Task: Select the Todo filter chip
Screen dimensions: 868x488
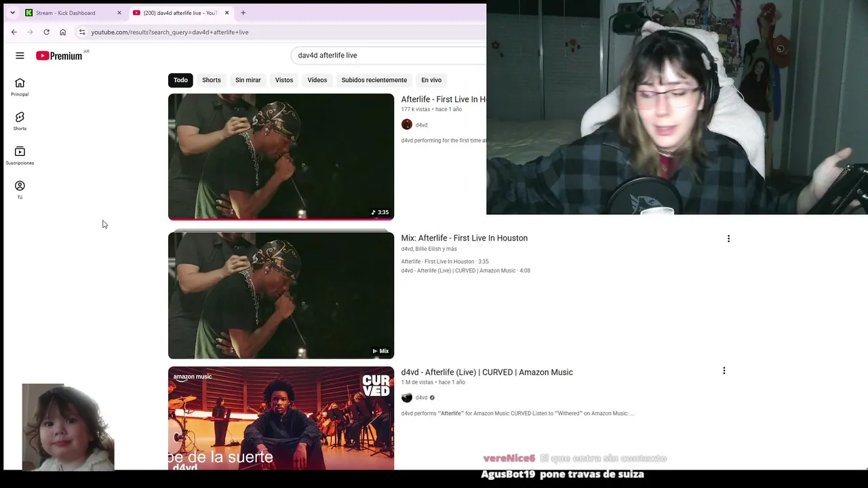Action: 180,80
